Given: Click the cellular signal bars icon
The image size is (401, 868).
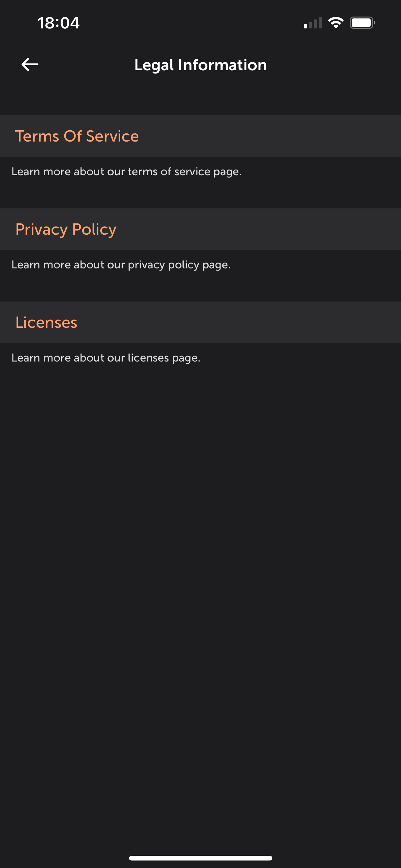Looking at the screenshot, I should tap(313, 23).
